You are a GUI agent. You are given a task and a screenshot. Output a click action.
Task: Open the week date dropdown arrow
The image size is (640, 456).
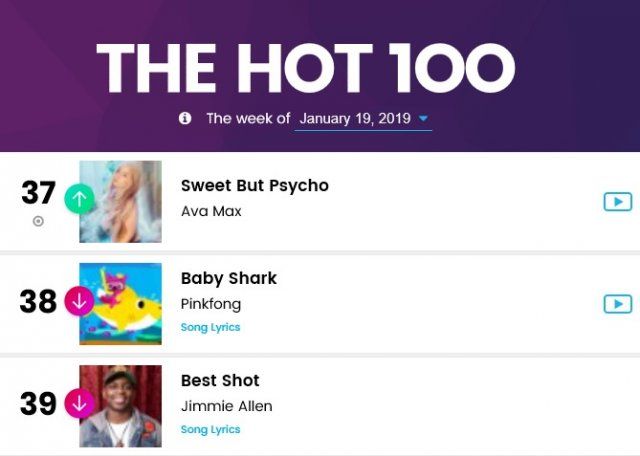click(424, 119)
